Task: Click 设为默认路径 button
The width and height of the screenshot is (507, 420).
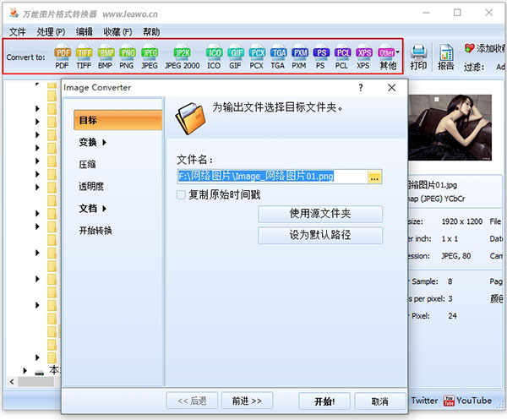Action: 320,235
